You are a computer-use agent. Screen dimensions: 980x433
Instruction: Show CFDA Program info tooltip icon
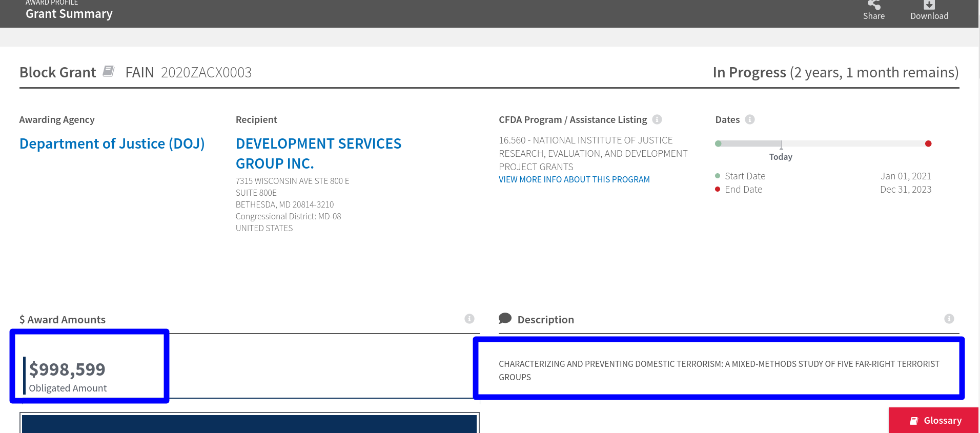pos(657,119)
